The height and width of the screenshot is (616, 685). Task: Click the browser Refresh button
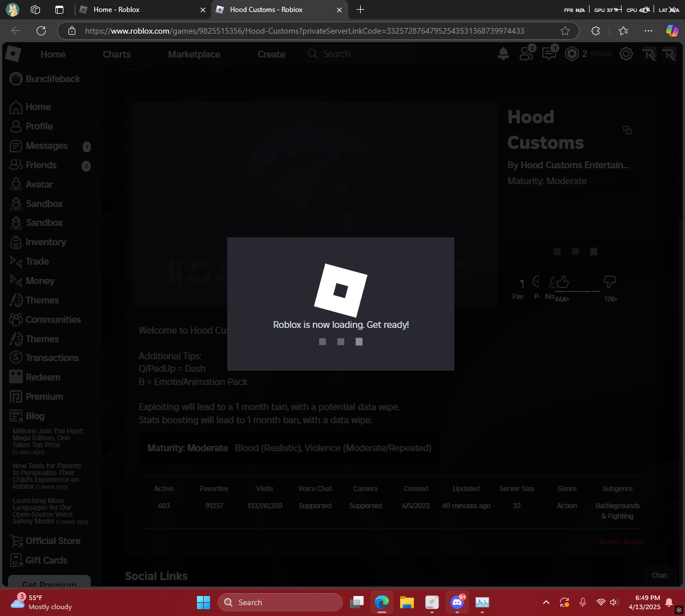[x=41, y=31]
